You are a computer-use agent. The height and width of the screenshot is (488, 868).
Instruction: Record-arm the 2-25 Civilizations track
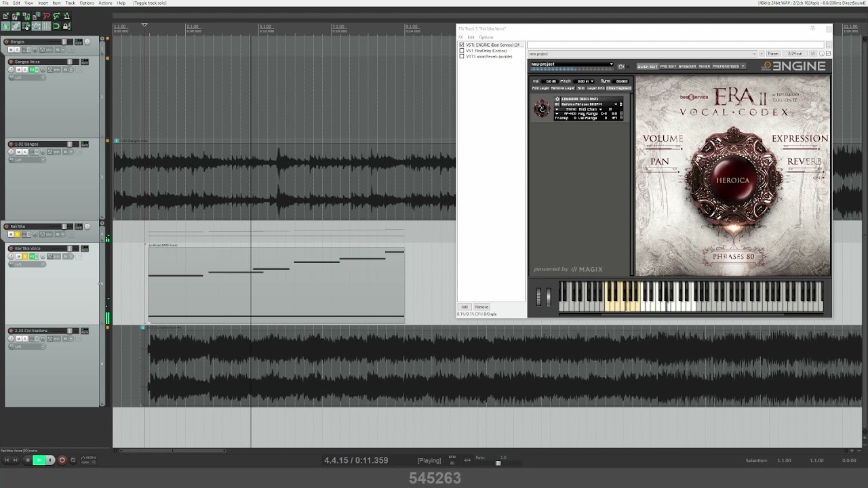coord(12,331)
